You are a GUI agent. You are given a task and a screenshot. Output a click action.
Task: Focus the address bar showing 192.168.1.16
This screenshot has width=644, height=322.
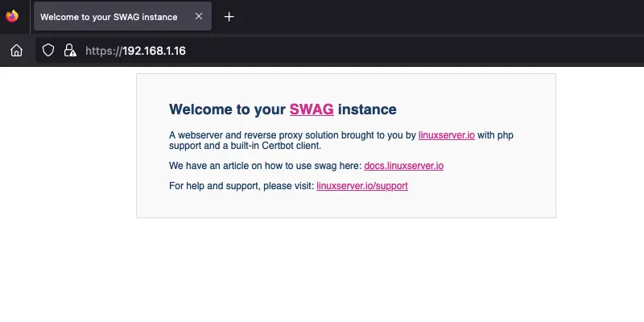(x=340, y=51)
